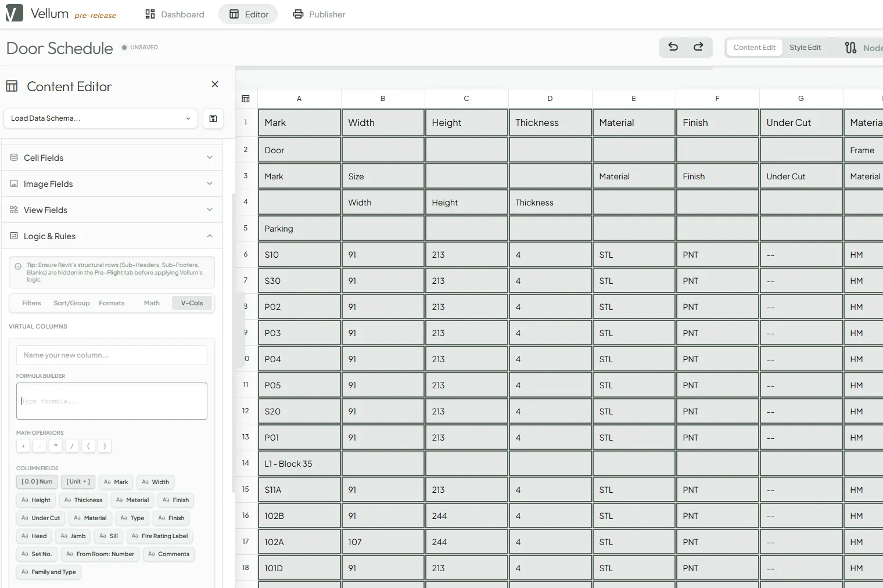Insert the Fire Rating Label chip
The image size is (883, 588).
160,536
